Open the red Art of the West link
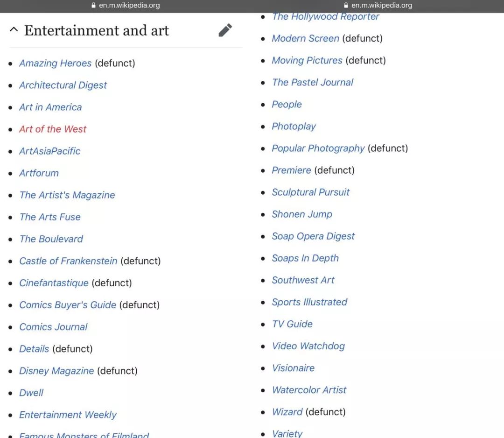The width and height of the screenshot is (504, 438). pos(53,129)
